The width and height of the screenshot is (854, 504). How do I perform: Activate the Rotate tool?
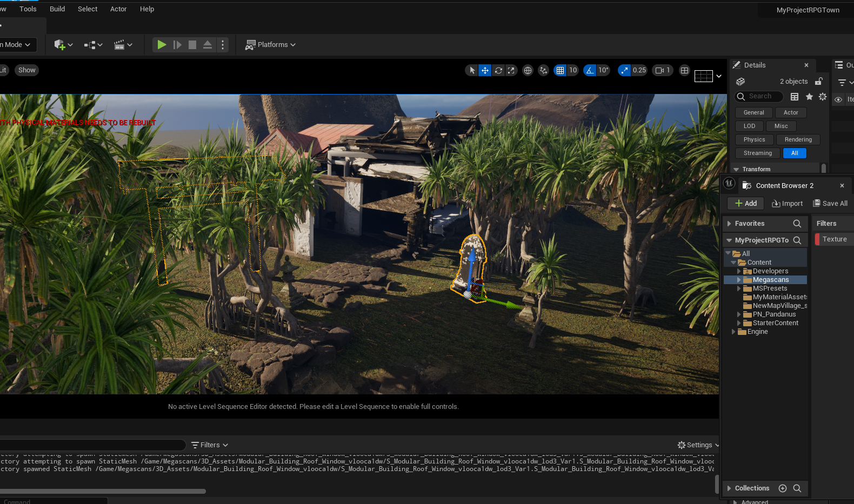tap(498, 70)
